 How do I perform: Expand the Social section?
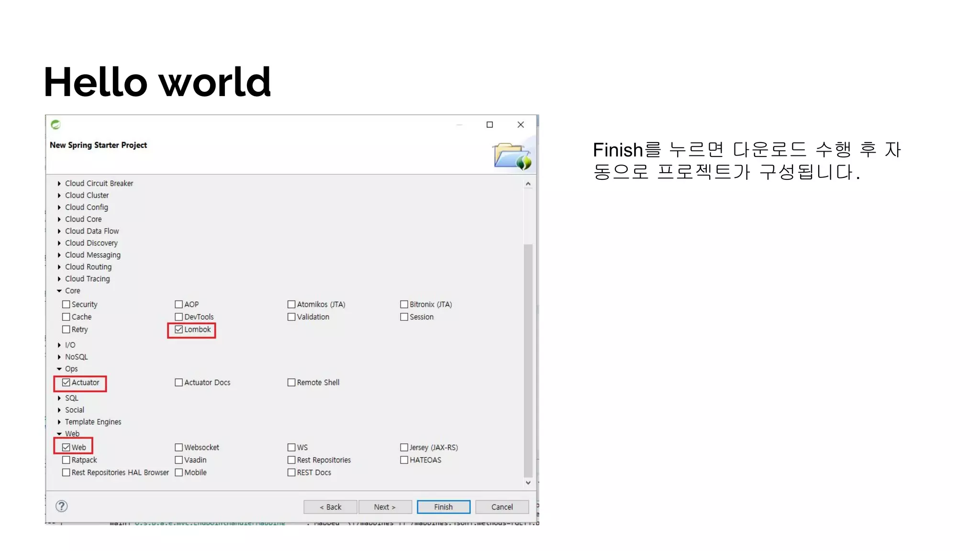point(59,410)
